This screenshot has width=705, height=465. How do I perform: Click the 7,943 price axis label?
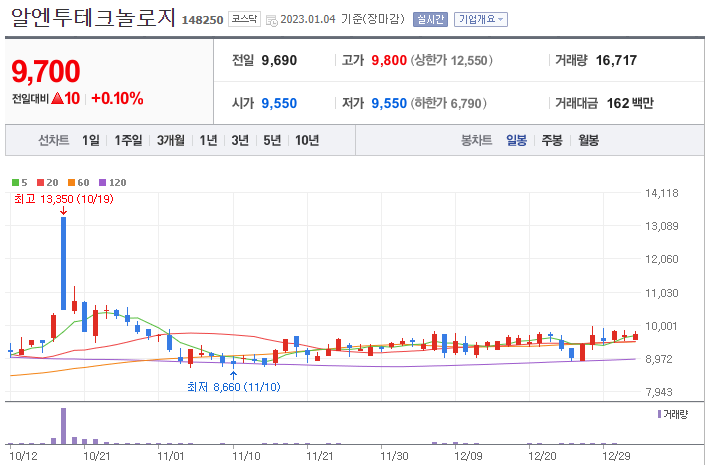[x=659, y=392]
